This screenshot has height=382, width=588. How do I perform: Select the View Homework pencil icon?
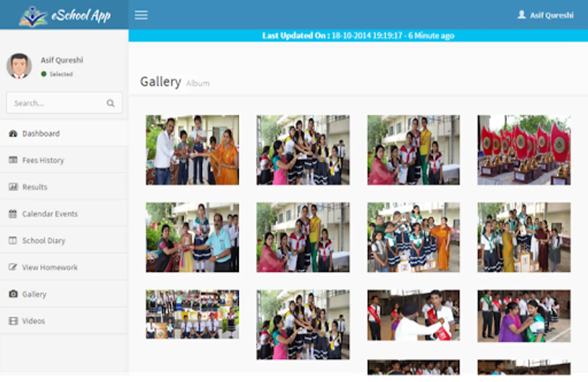pyautogui.click(x=13, y=267)
